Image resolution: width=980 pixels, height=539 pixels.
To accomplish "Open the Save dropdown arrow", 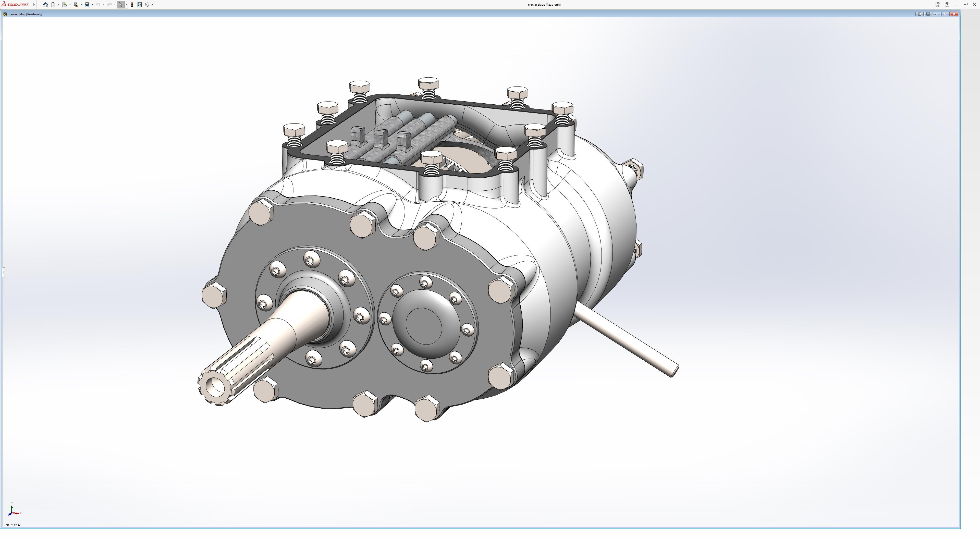I will [x=81, y=5].
